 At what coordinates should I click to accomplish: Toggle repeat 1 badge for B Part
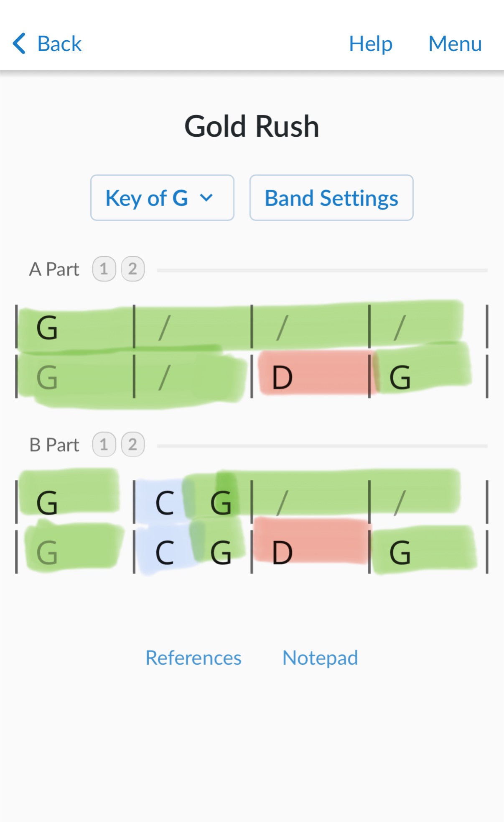pos(104,444)
